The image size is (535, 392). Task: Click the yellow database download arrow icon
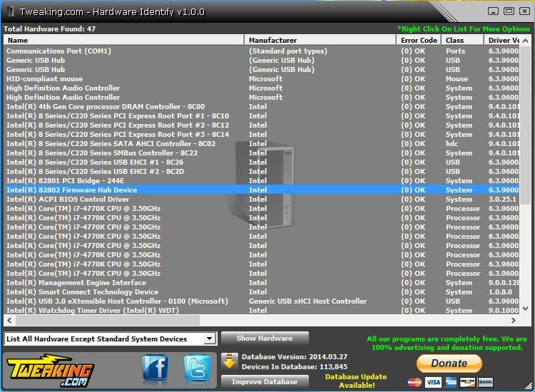230,361
